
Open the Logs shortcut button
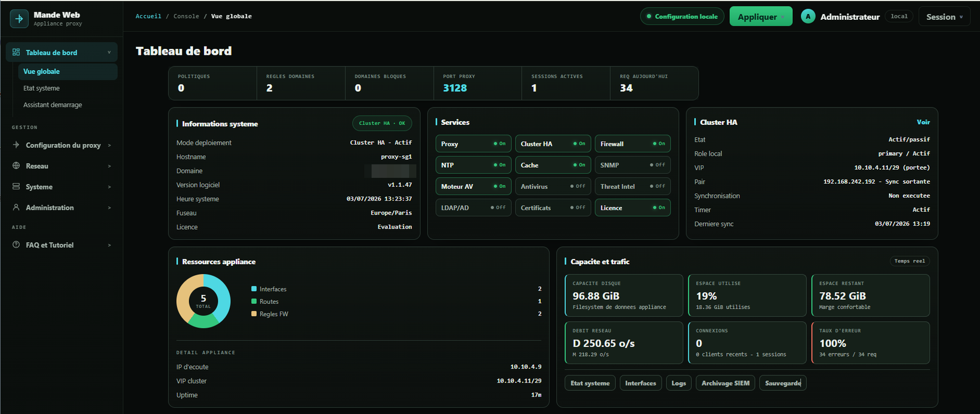tap(678, 383)
